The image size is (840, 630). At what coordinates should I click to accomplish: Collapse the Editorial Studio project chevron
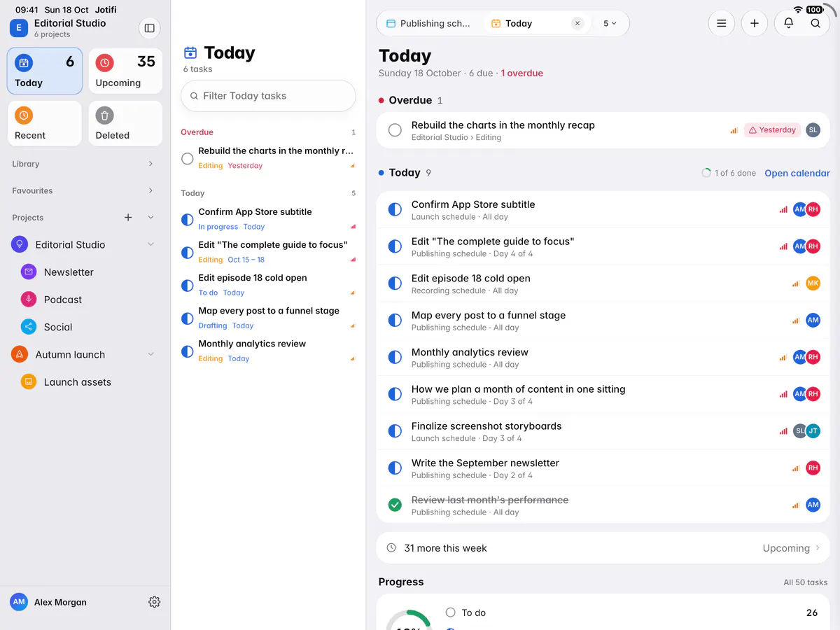click(x=150, y=244)
